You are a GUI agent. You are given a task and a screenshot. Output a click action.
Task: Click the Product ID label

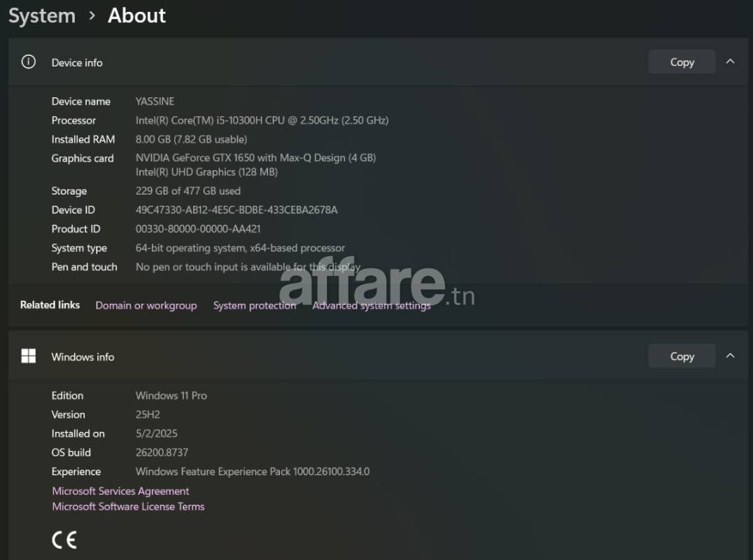76,229
